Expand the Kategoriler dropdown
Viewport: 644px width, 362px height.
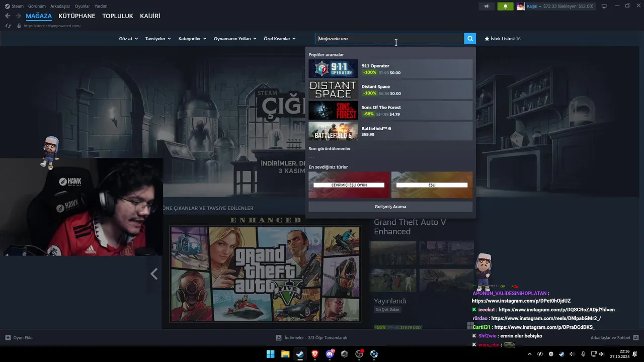point(192,39)
